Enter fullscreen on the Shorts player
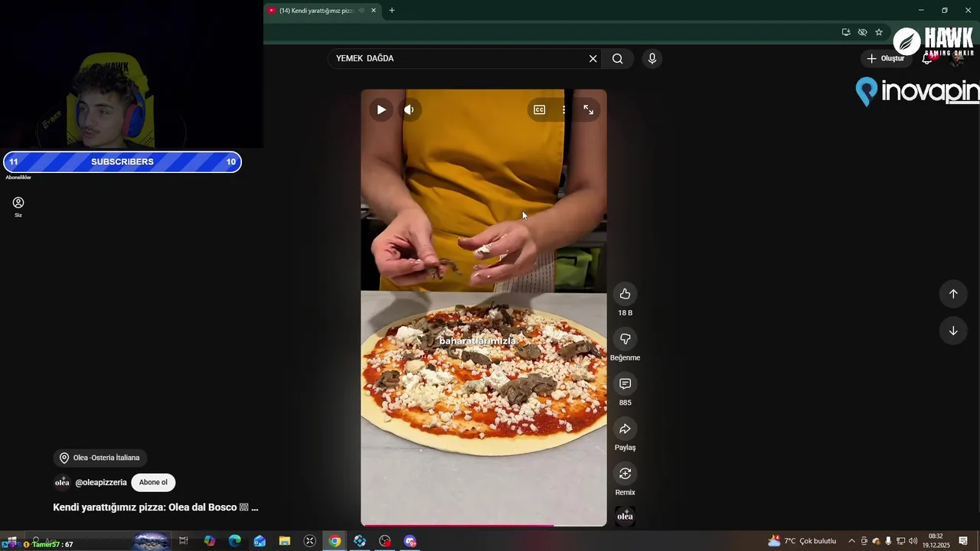The height and width of the screenshot is (551, 980). tap(588, 109)
